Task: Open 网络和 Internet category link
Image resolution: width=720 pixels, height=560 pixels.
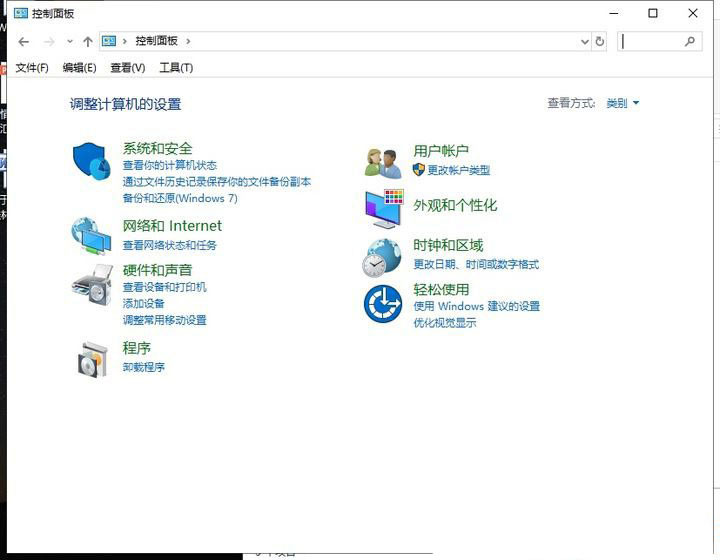Action: pos(172,226)
